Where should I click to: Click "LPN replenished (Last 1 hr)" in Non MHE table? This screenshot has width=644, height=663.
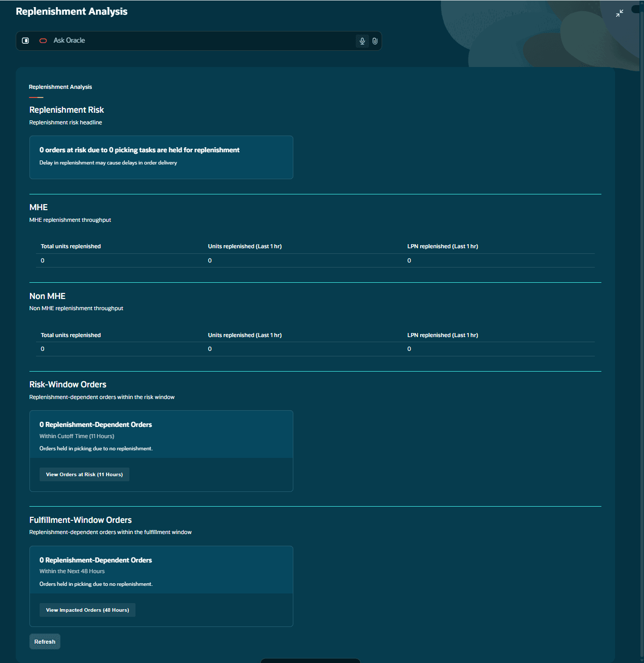coord(443,335)
